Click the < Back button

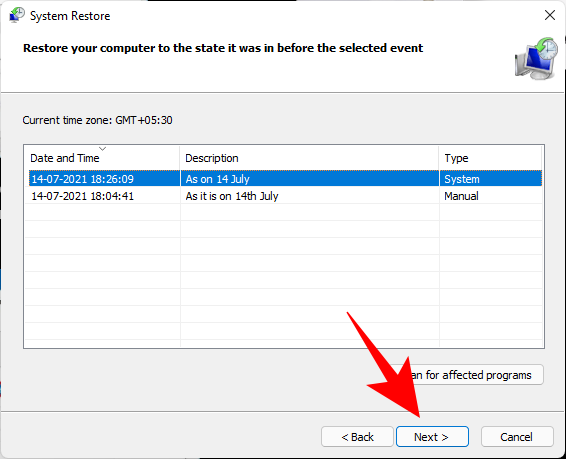pyautogui.click(x=357, y=437)
